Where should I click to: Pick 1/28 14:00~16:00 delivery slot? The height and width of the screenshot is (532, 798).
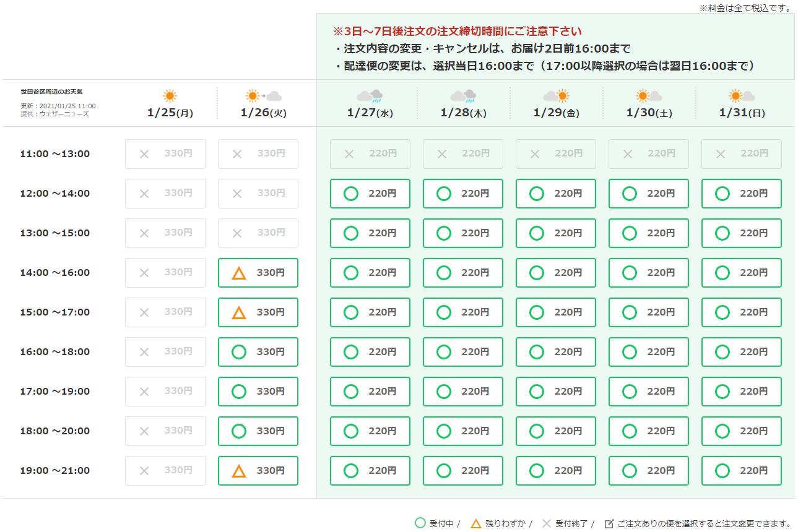click(x=463, y=273)
